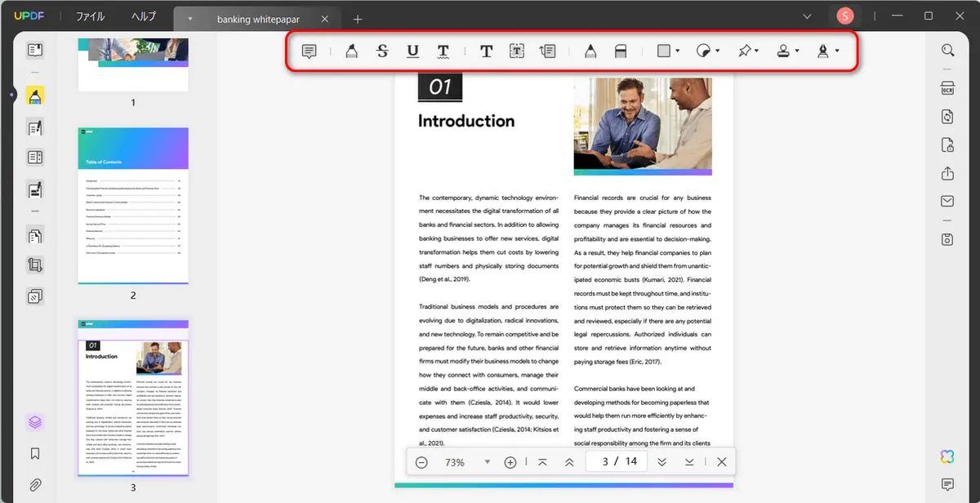Expand the tabs overview chevron in title bar

coord(808,16)
